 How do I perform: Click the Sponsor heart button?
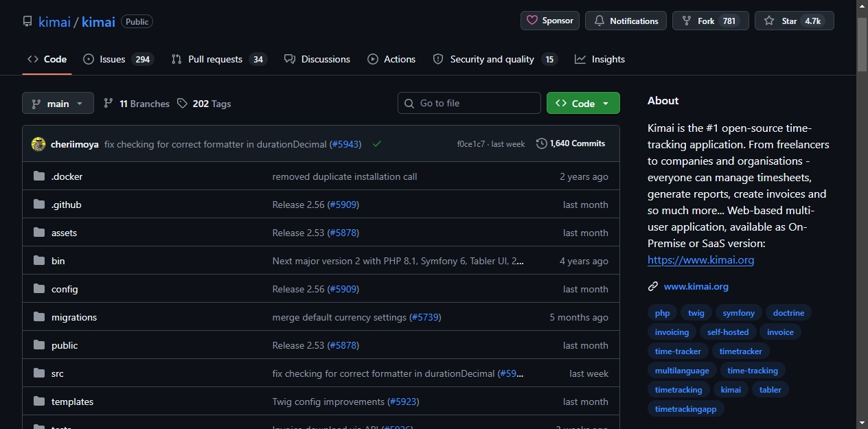click(x=550, y=21)
